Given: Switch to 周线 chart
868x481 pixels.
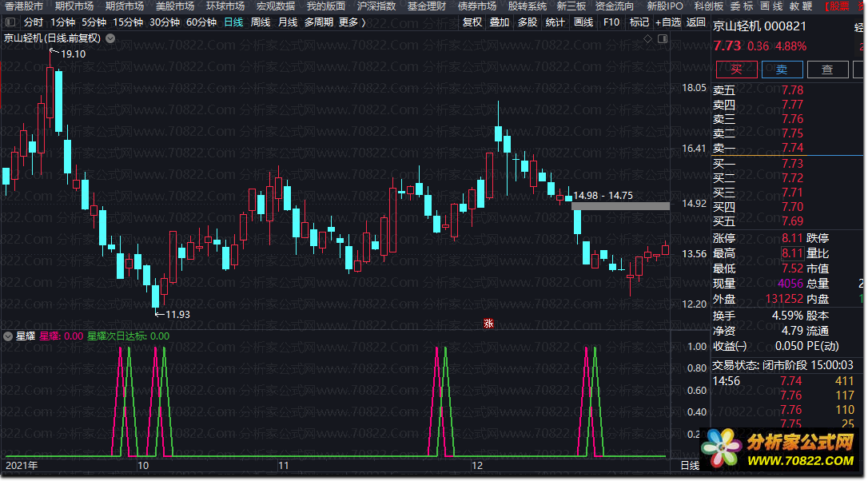Looking at the screenshot, I should point(261,22).
